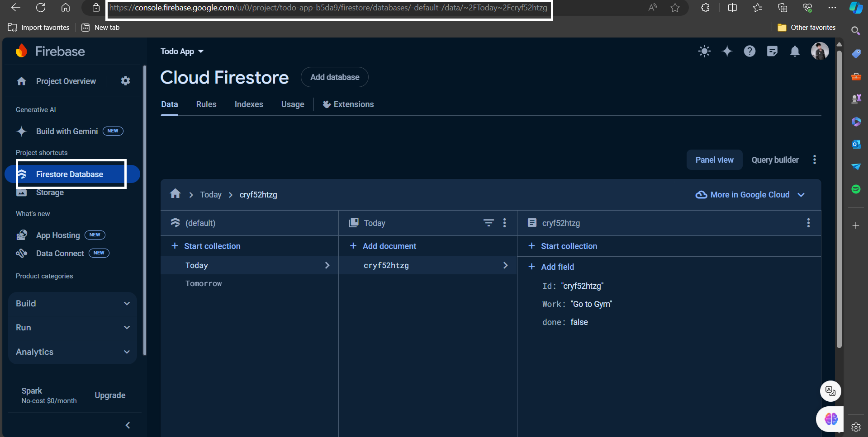
Task: Add page to favorites star
Action: pyautogui.click(x=675, y=8)
